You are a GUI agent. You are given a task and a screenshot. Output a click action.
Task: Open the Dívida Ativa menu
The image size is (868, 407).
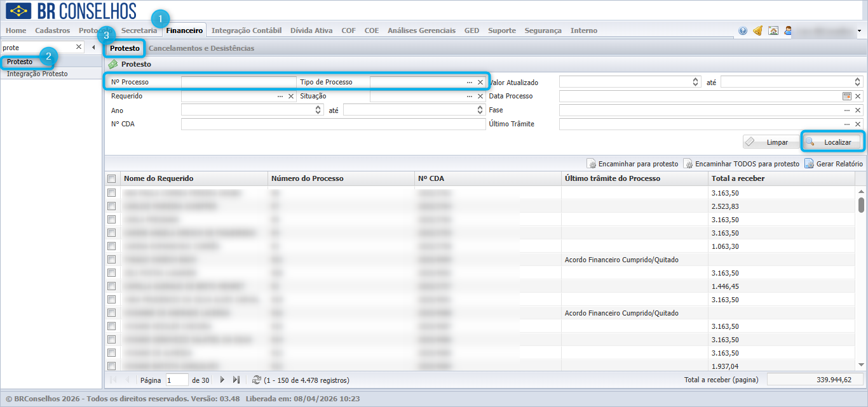[x=311, y=30]
